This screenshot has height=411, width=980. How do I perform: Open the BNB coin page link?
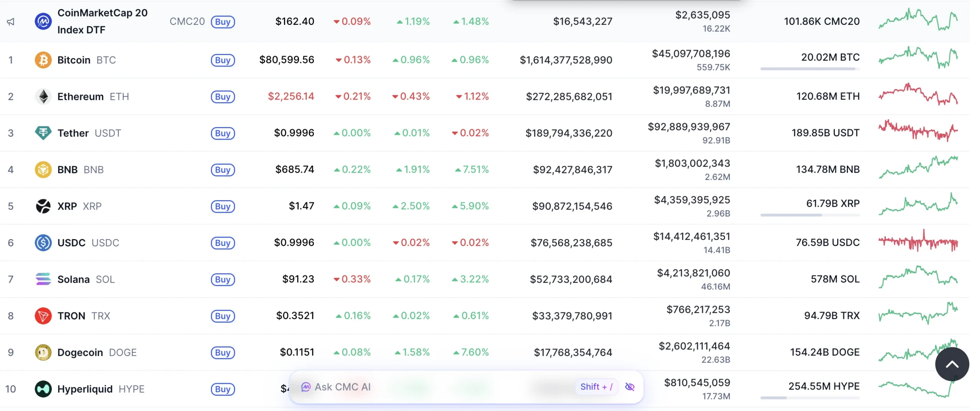(80, 170)
